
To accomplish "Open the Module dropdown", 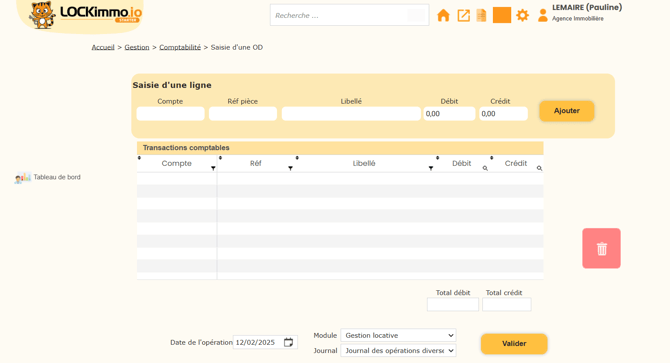I will coord(398,335).
